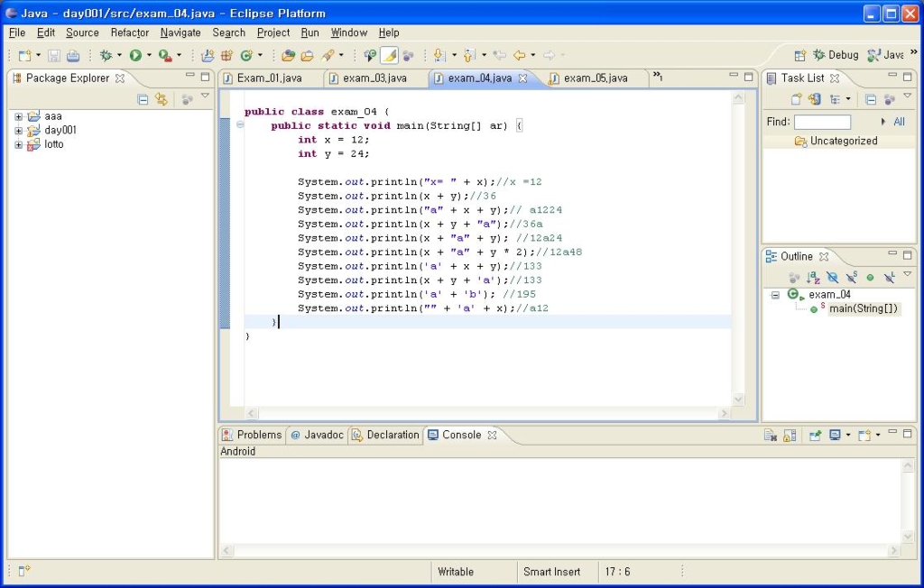Open the File menu
Viewport: 924px width, 588px height.
(17, 32)
